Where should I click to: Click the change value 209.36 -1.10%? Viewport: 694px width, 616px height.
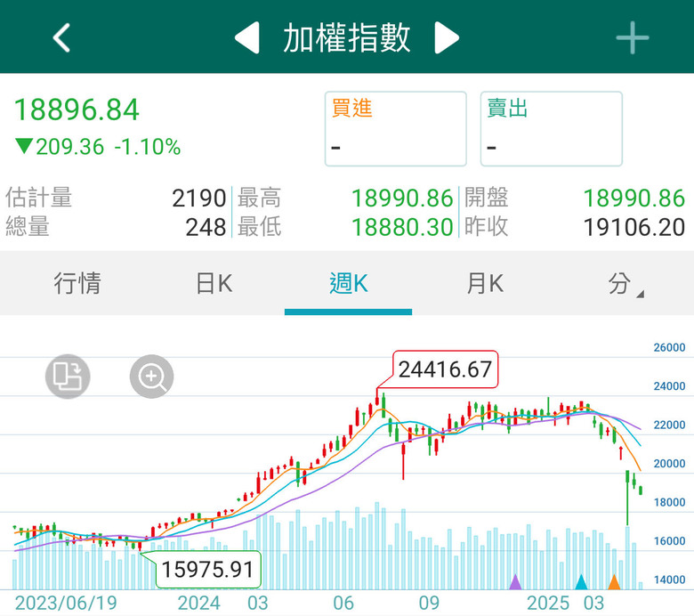click(98, 147)
